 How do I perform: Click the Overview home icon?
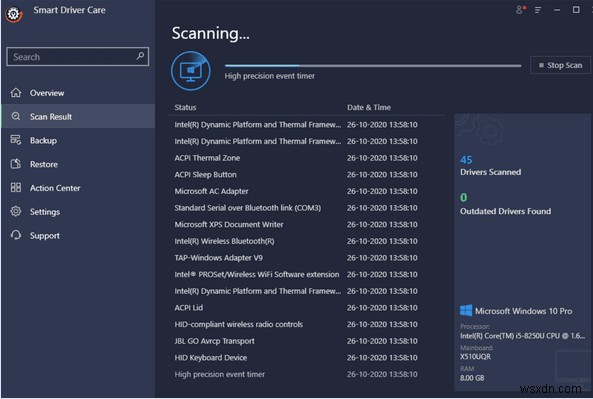pos(16,92)
